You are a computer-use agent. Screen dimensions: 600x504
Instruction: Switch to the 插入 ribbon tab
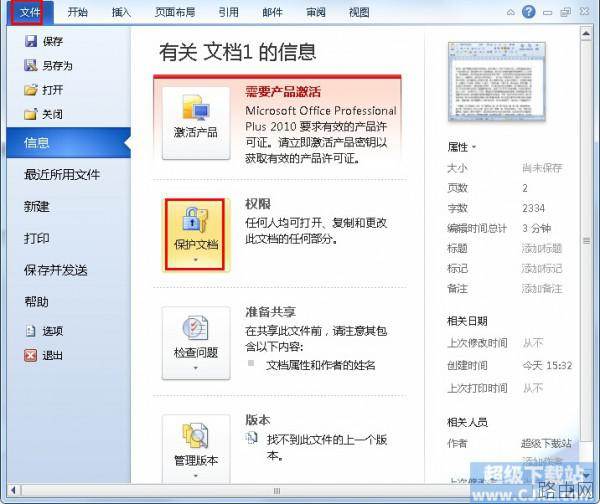point(121,12)
